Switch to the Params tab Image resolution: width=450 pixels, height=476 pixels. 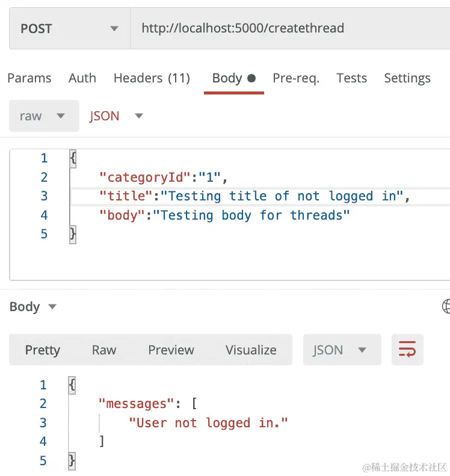[29, 78]
